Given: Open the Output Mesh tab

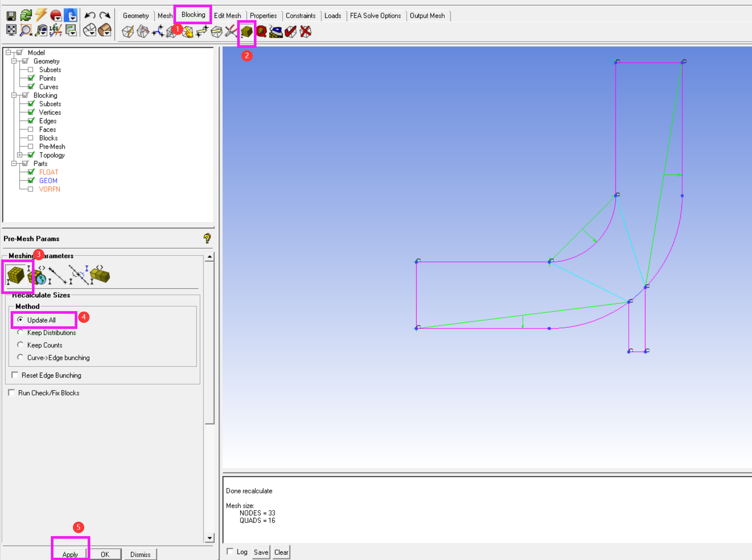Looking at the screenshot, I should click(x=427, y=16).
